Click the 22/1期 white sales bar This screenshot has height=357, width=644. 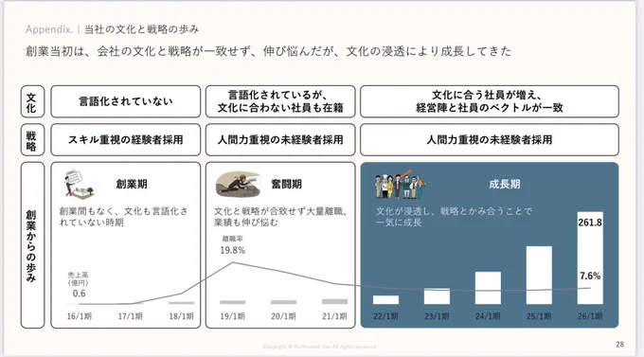pos(385,300)
